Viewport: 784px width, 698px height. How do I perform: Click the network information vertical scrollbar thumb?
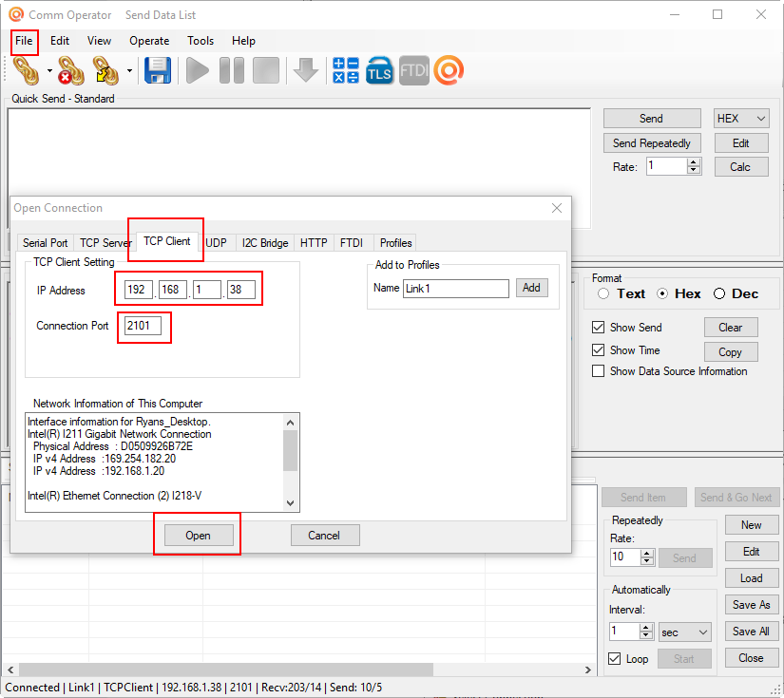(x=290, y=450)
